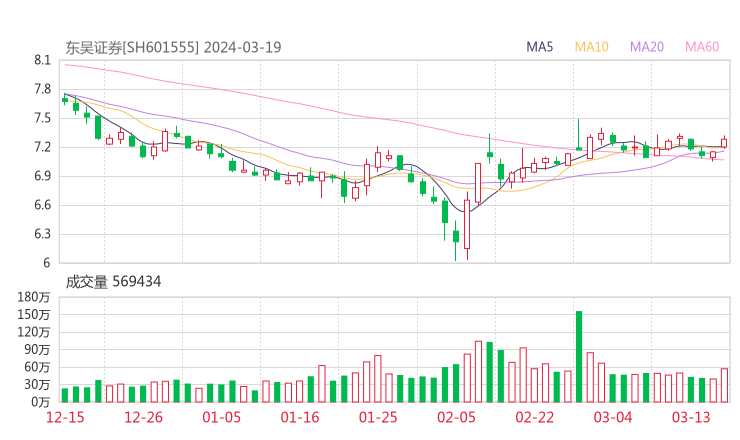Click the MA5 legend label

click(539, 47)
